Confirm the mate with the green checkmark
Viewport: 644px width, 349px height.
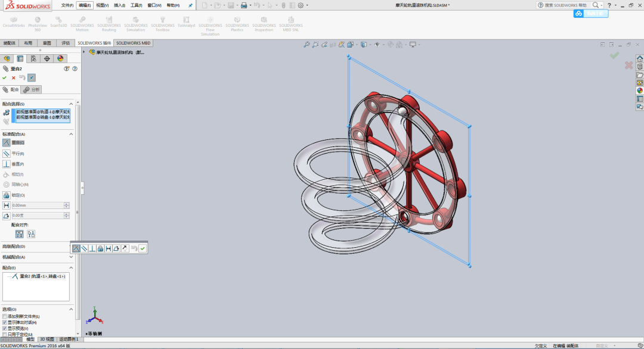5,77
